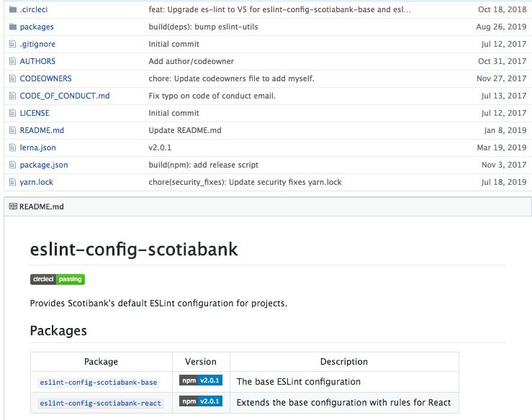Open commit 'Update README.md'
Image resolution: width=532 pixels, height=420 pixels.
(x=185, y=130)
